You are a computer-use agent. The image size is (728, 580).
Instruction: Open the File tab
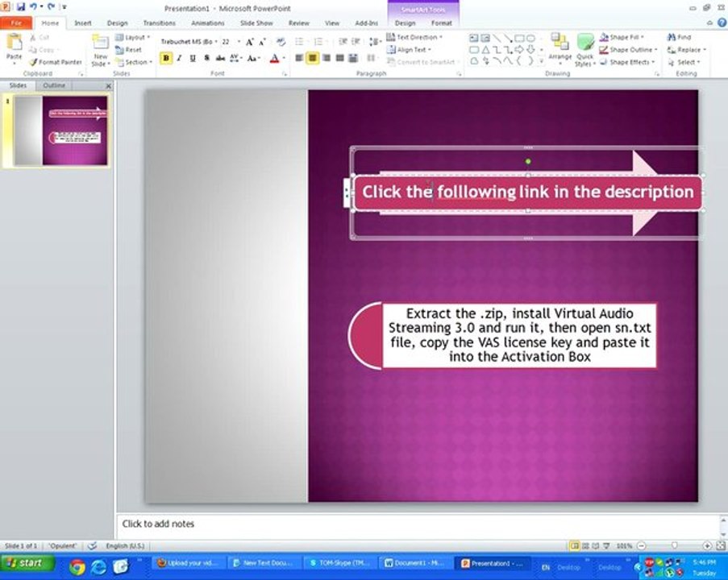point(16,23)
